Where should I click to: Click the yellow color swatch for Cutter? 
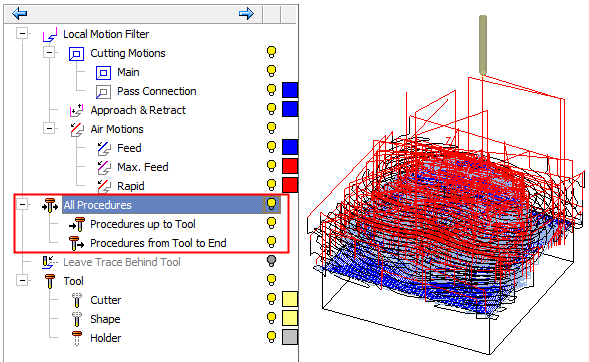point(290,299)
